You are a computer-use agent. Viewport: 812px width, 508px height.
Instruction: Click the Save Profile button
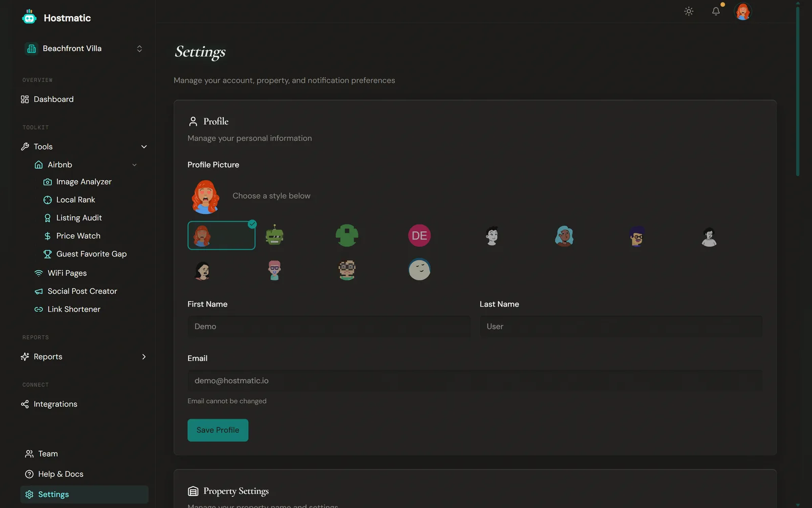click(218, 430)
